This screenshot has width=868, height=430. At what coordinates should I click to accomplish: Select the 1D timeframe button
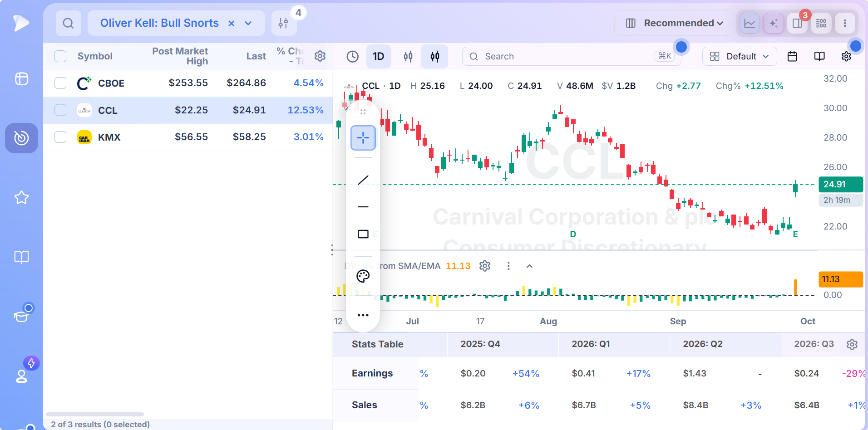(x=378, y=56)
